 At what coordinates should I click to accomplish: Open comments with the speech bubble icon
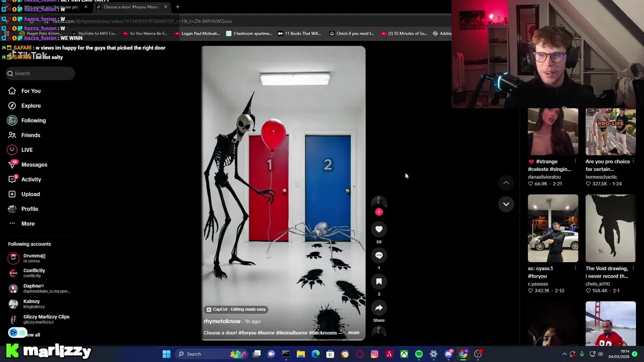coord(379,255)
